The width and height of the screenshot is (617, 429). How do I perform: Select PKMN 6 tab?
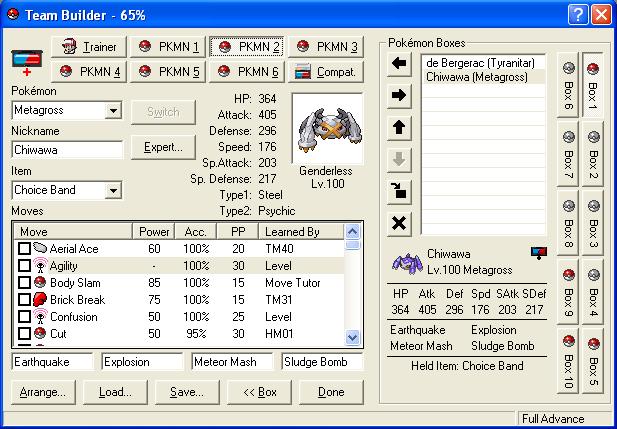pyautogui.click(x=247, y=72)
